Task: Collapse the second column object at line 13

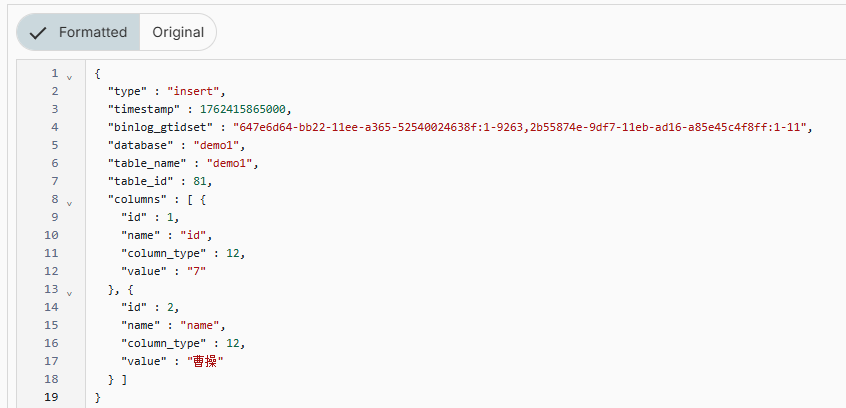Action: coord(69,292)
